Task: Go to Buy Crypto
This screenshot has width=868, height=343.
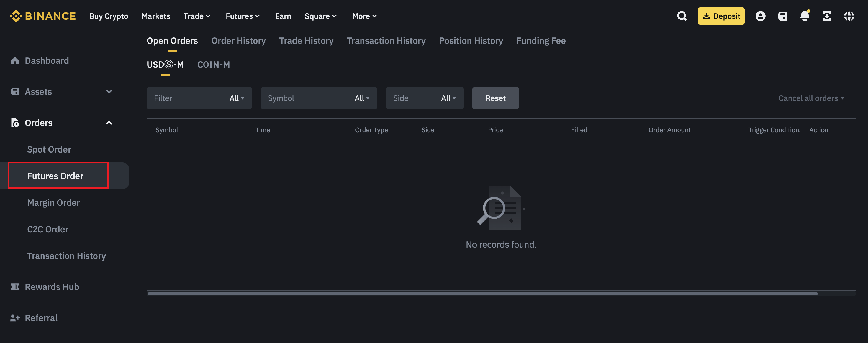Action: 109,16
